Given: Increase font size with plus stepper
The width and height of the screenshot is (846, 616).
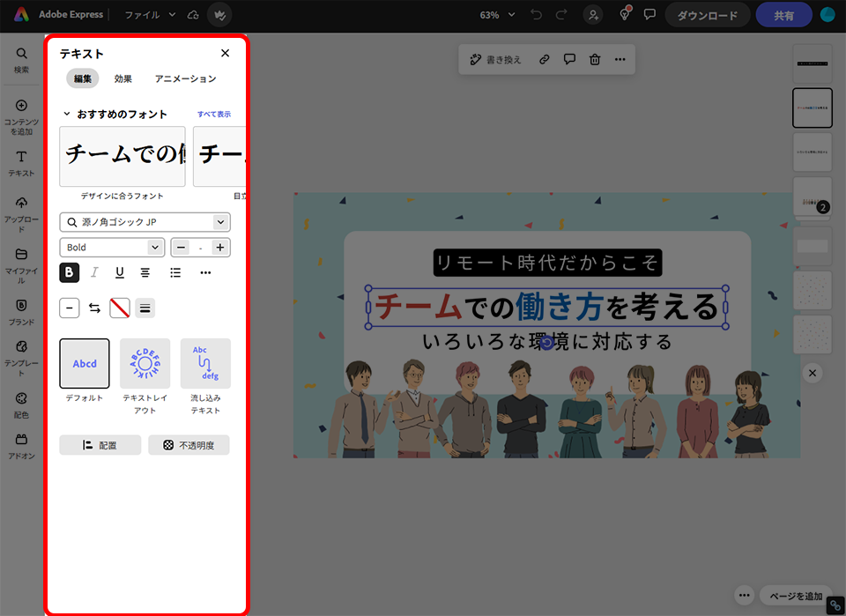Looking at the screenshot, I should pyautogui.click(x=220, y=248).
